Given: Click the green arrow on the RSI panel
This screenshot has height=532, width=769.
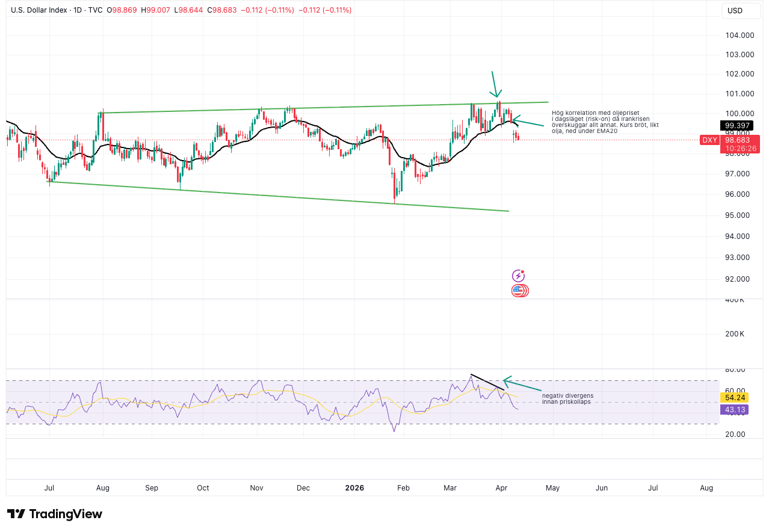Looking at the screenshot, I should coord(522,386).
